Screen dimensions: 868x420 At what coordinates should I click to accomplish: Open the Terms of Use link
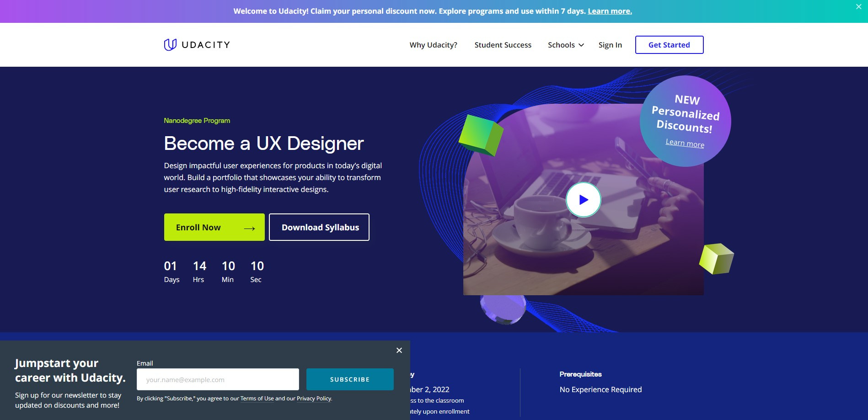pyautogui.click(x=257, y=399)
